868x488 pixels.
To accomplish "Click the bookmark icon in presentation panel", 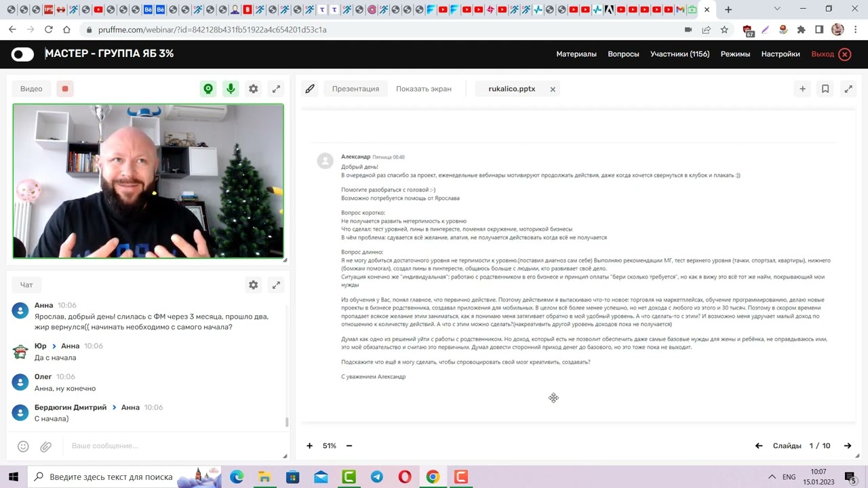I will tap(825, 89).
